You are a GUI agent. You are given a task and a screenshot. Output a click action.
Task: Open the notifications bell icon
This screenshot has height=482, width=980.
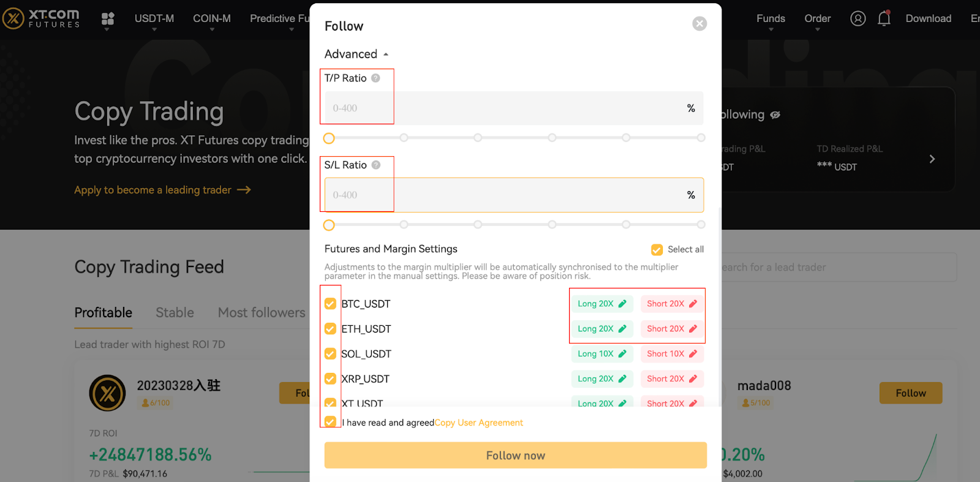[884, 18]
